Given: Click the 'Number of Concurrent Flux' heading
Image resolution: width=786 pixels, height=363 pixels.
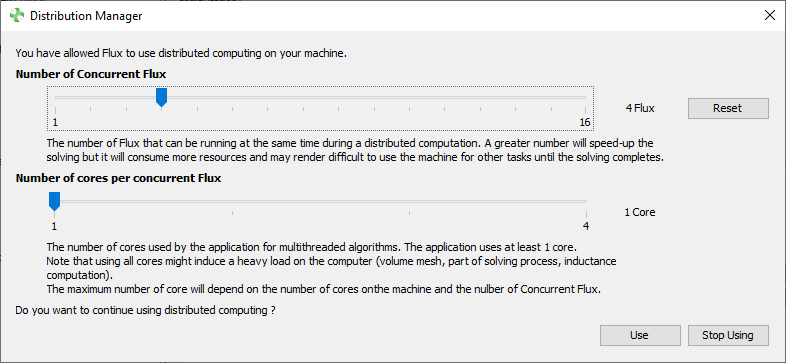Looking at the screenshot, I should coord(91,74).
